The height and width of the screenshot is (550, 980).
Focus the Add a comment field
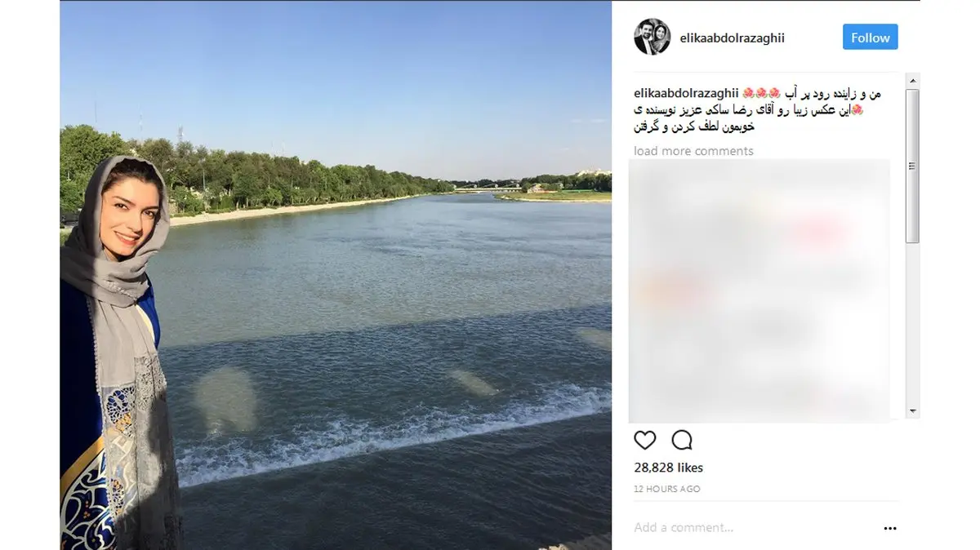[751, 528]
